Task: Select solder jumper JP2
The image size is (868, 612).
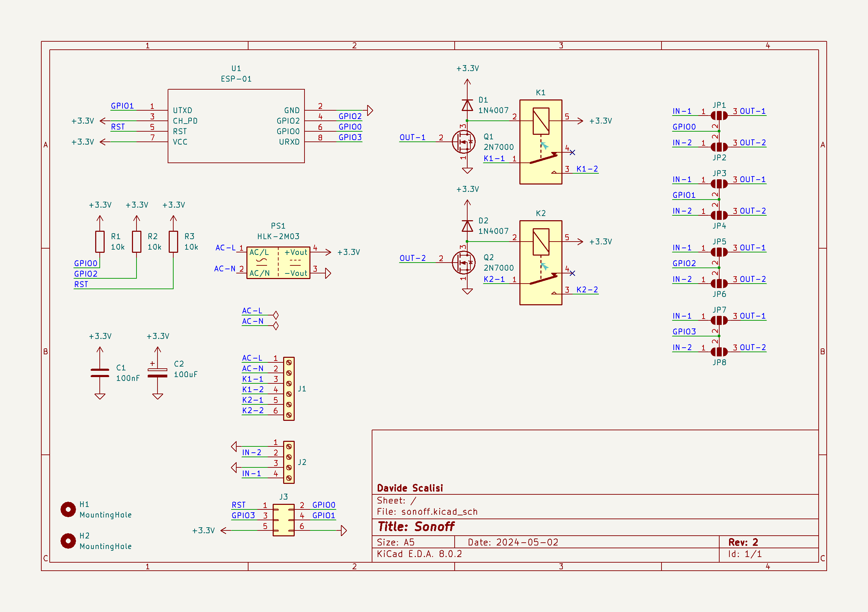Action: [x=719, y=147]
